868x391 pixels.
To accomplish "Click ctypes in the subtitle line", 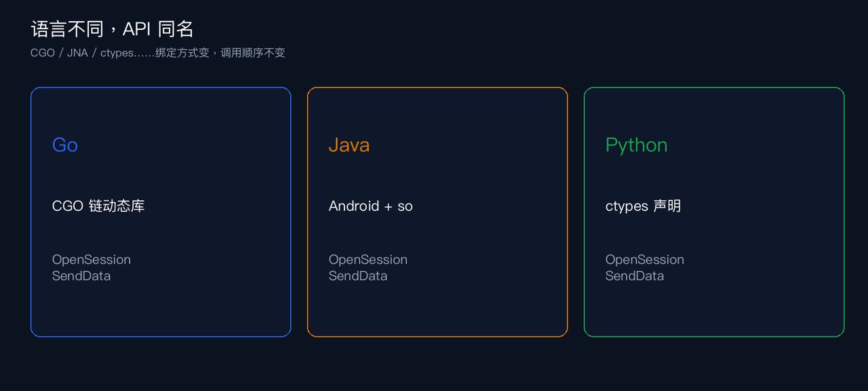I will tap(117, 53).
